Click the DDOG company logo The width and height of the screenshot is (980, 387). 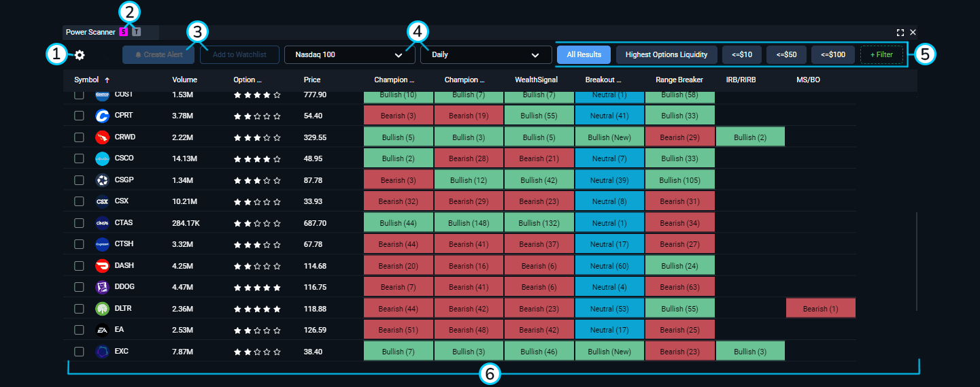pos(102,287)
